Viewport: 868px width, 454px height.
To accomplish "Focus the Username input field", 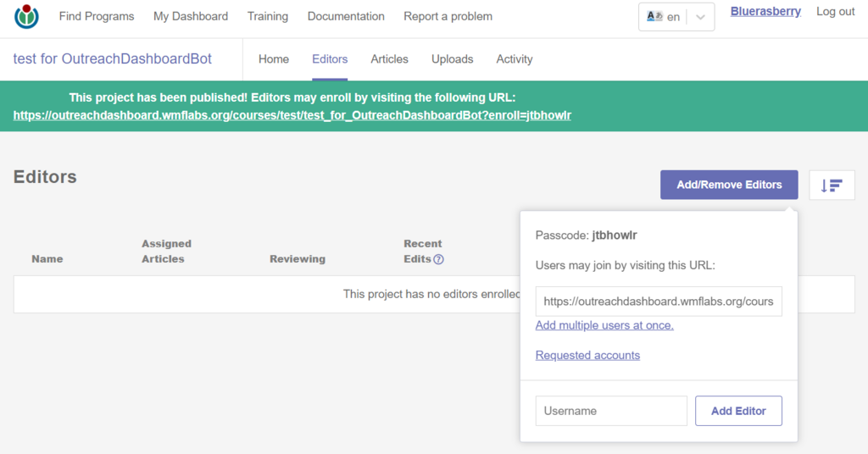I will click(x=611, y=411).
